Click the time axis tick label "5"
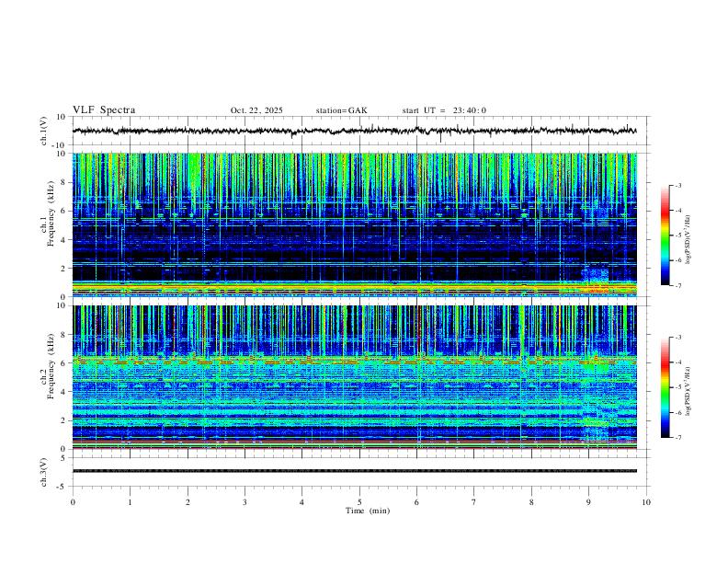This screenshot has height=563, width=728. pyautogui.click(x=359, y=502)
